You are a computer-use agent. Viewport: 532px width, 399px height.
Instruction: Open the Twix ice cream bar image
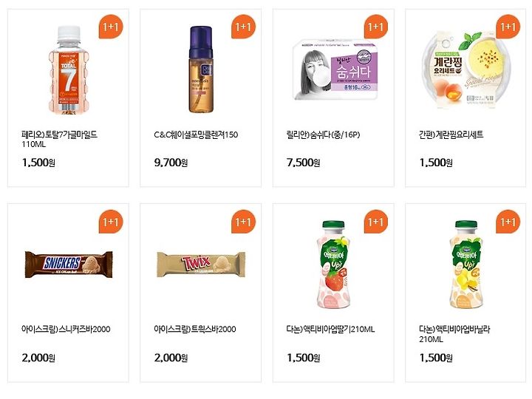(x=201, y=265)
